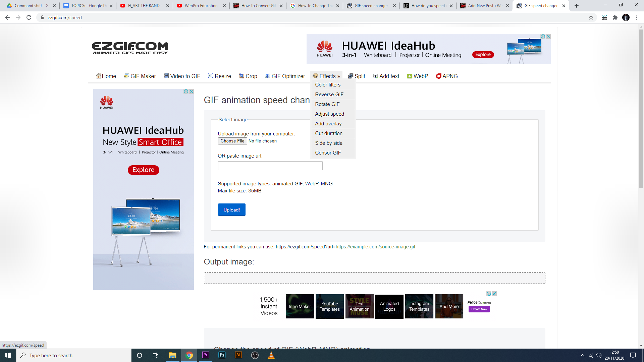The image size is (644, 362).
Task: Open Animated Logos ad thumbnail
Action: click(389, 306)
